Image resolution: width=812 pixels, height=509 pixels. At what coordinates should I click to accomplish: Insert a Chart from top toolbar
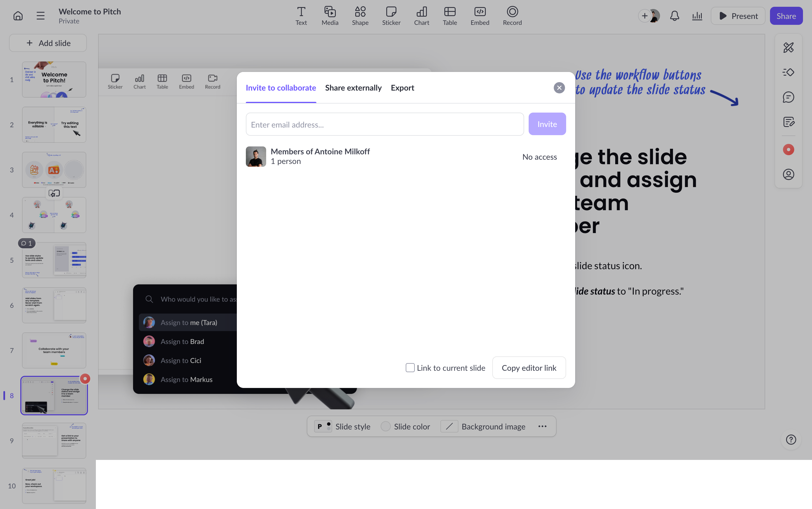pos(422,16)
